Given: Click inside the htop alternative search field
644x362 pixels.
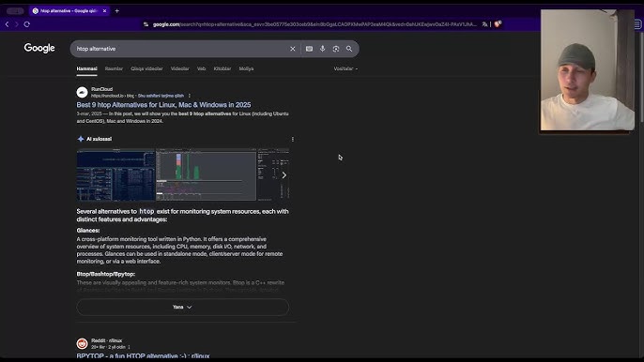Looking at the screenshot, I should tap(180, 49).
